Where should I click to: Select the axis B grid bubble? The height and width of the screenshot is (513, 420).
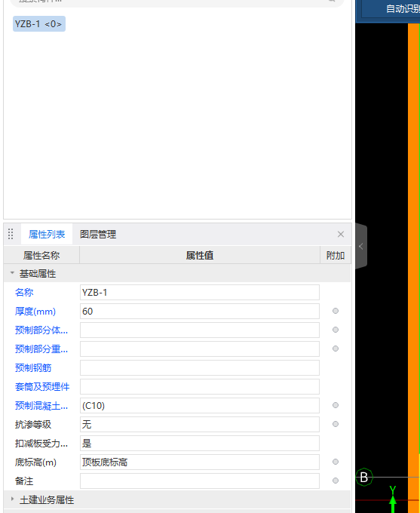coord(364,478)
